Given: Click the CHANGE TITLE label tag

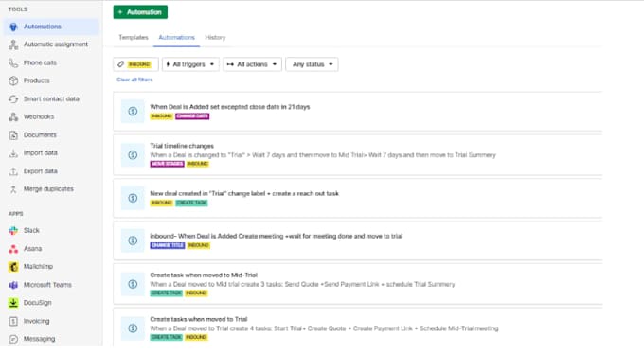Looking at the screenshot, I should pos(168,245).
